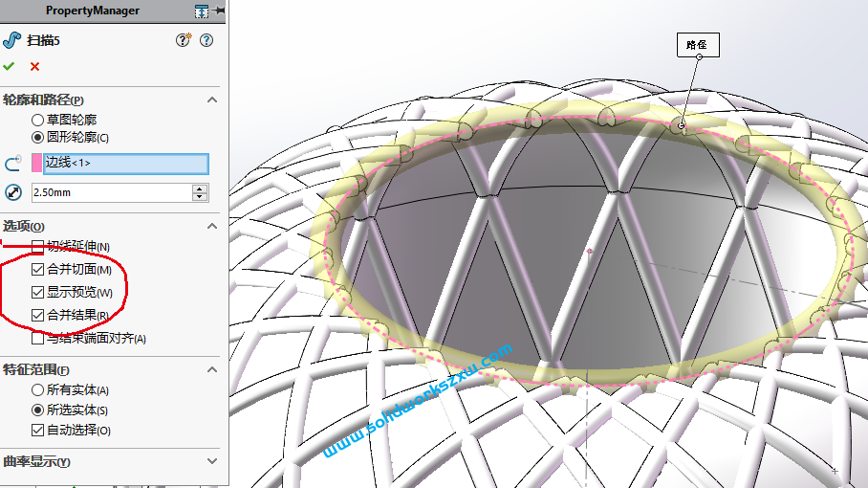Click the pink path color swatch
The image size is (868, 488).
(x=36, y=164)
